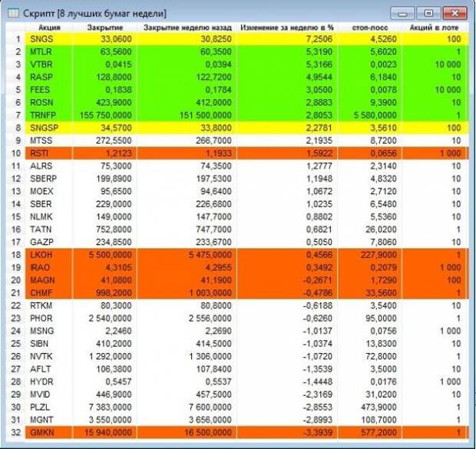
Task: Click CHMF week-ago close 1 003,0000
Action: pos(210,293)
